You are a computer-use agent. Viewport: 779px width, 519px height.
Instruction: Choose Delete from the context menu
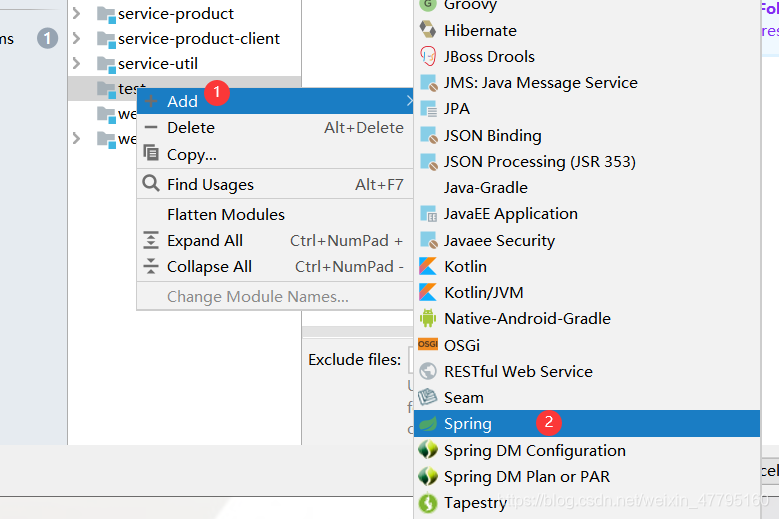point(275,128)
